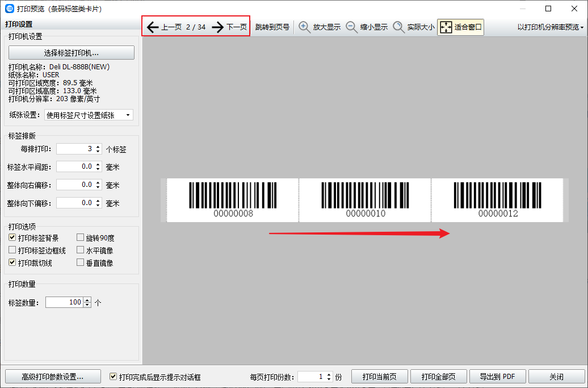The width and height of the screenshot is (588, 388).
Task: Click the zoom-in magnifier icon
Action: click(304, 27)
